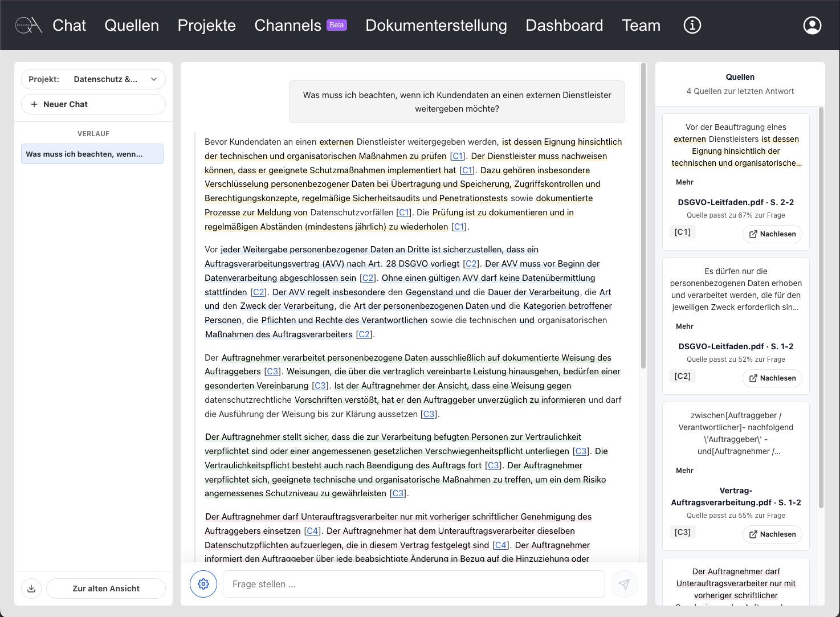Click the info circle icon in navbar
This screenshot has width=840, height=617.
click(692, 25)
